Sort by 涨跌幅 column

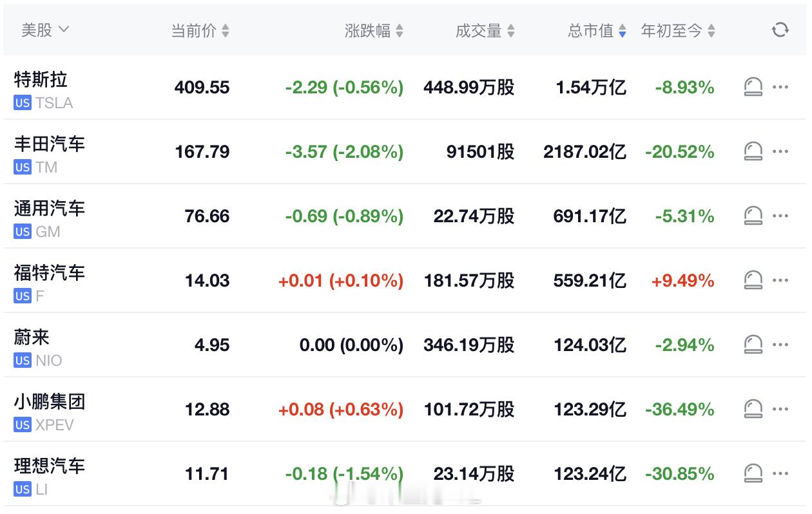374,30
